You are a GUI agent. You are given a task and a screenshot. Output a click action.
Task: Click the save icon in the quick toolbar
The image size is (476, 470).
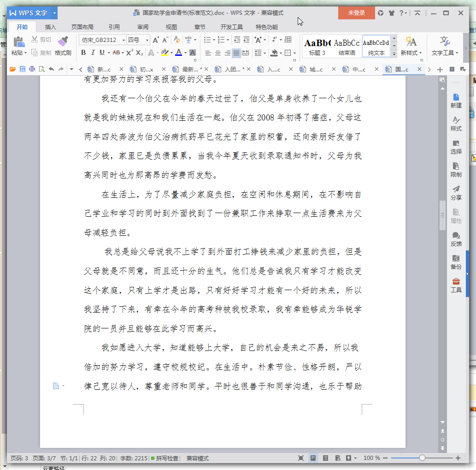pos(23,69)
